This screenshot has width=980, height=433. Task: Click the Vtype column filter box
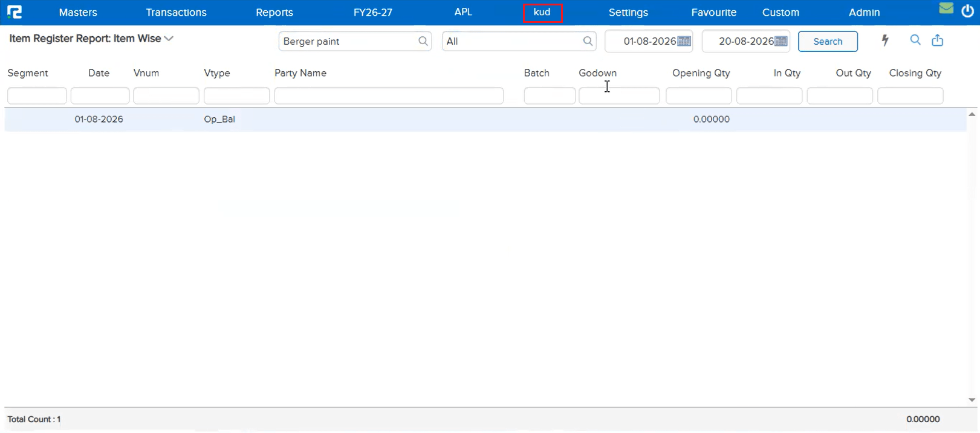point(236,95)
